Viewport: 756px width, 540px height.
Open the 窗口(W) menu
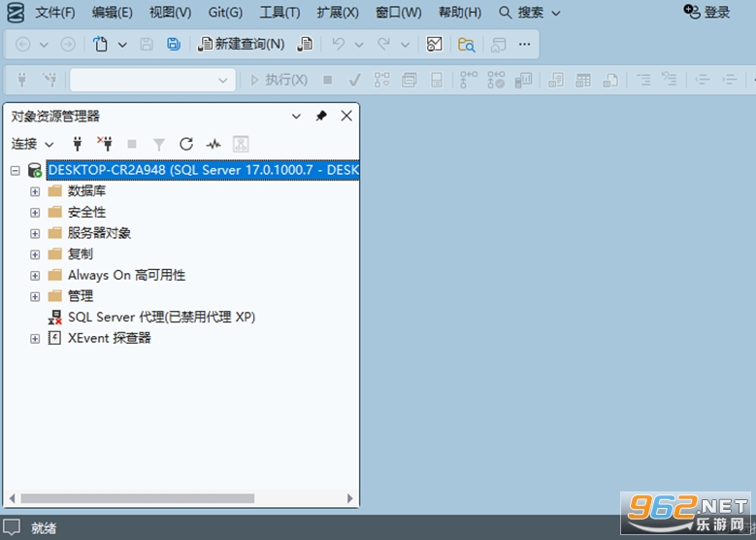[398, 13]
